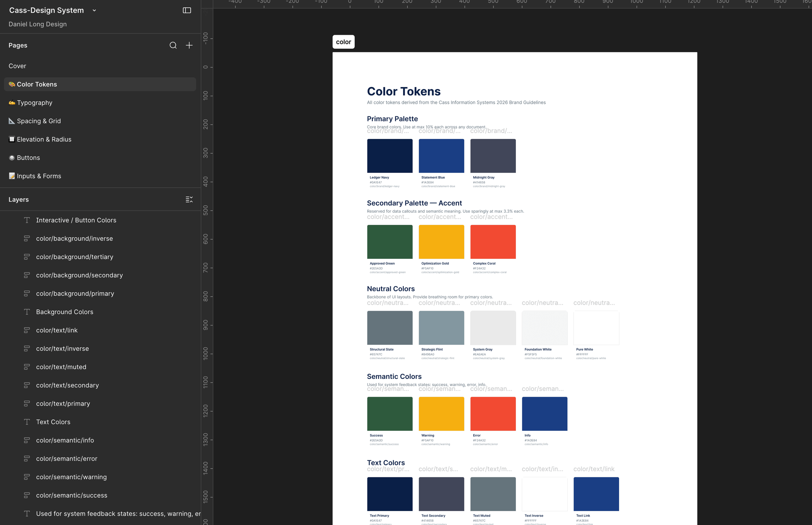The width and height of the screenshot is (812, 525).
Task: Select the Approved Green color swatch
Action: [390, 242]
